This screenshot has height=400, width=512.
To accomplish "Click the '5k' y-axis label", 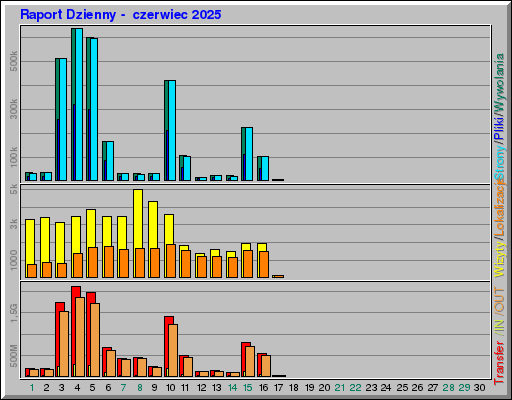I will (13, 190).
